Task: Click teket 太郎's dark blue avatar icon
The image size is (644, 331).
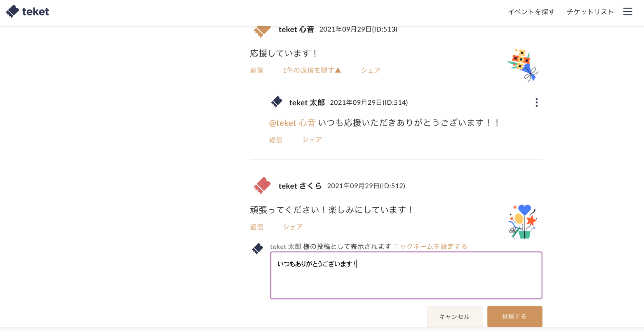Action: tap(276, 102)
